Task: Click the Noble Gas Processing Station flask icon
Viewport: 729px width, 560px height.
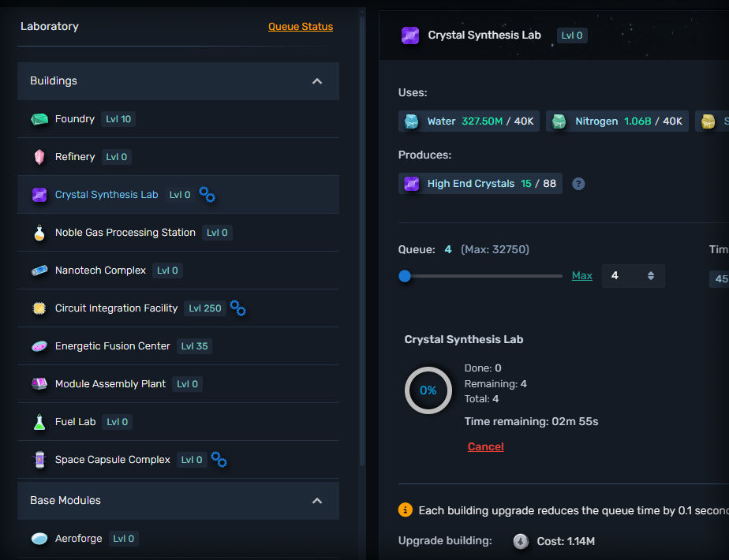Action: click(39, 233)
